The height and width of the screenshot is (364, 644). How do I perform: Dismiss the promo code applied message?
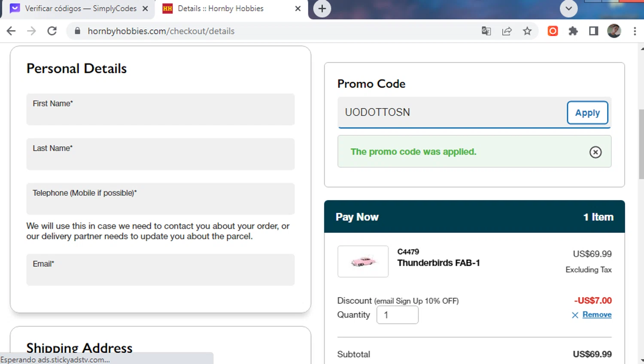coord(595,152)
